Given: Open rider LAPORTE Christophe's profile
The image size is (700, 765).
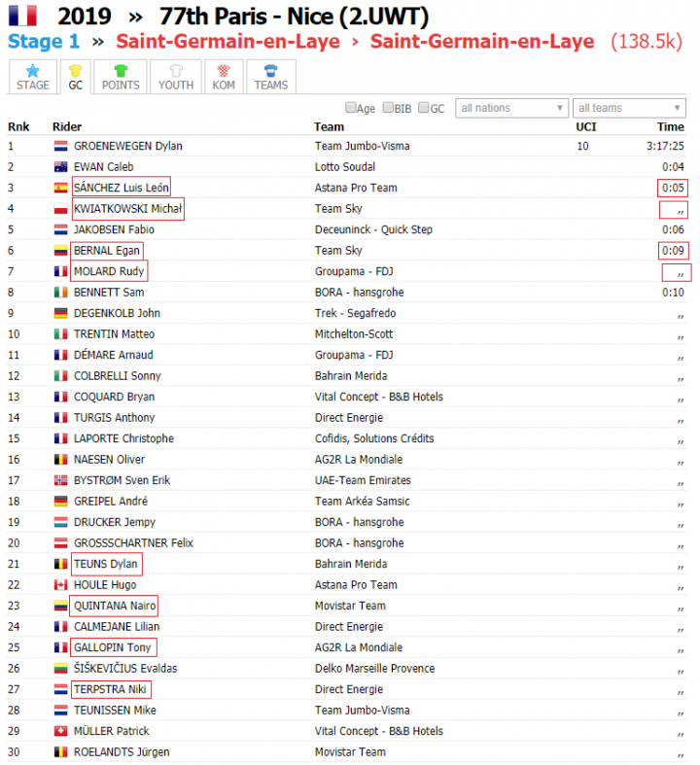Looking at the screenshot, I should pos(123,438).
